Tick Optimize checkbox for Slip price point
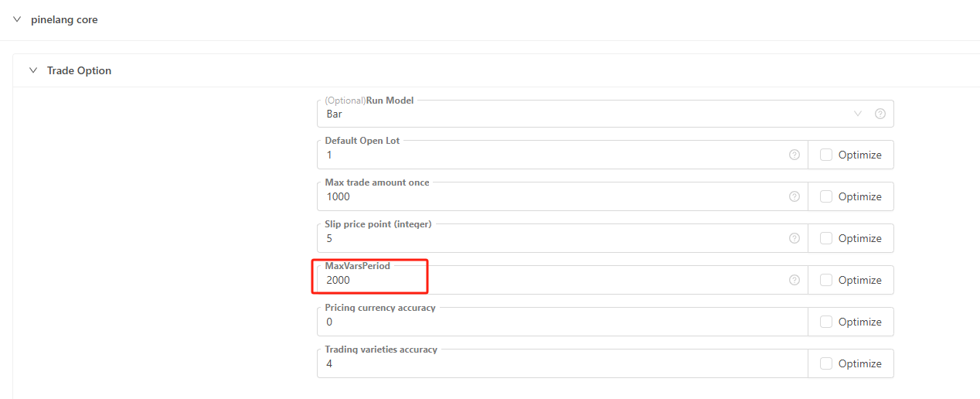Viewport: 980px width, 399px height. (x=826, y=238)
